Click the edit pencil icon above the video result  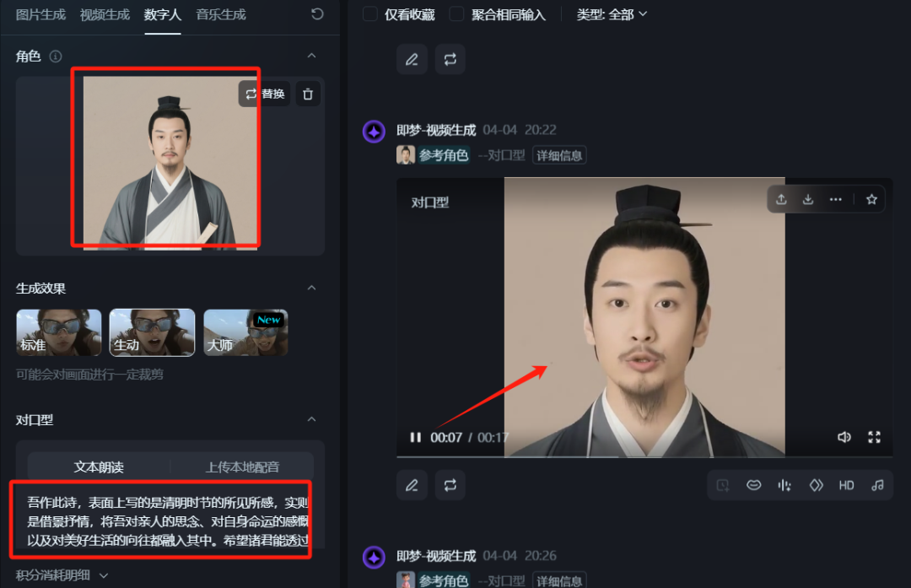412,59
